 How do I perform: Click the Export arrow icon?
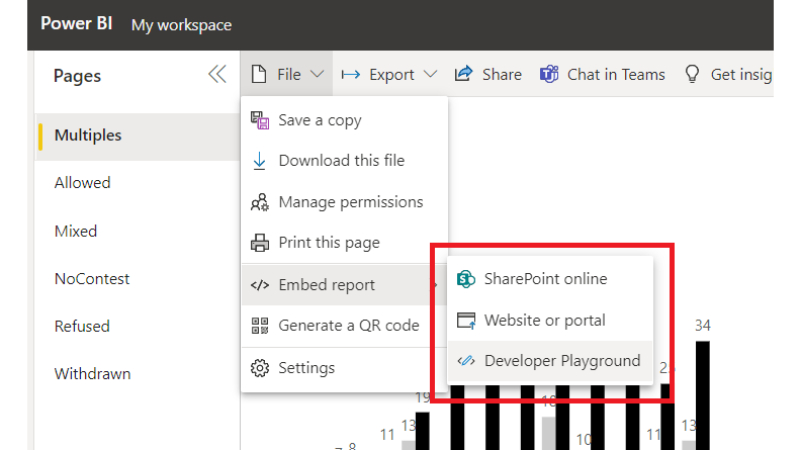(351, 75)
